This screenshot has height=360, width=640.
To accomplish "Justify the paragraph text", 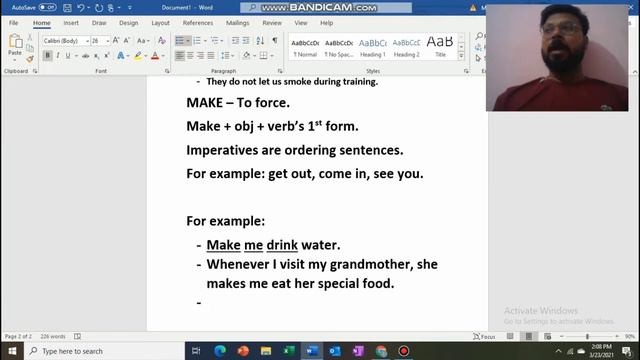I will click(211, 56).
